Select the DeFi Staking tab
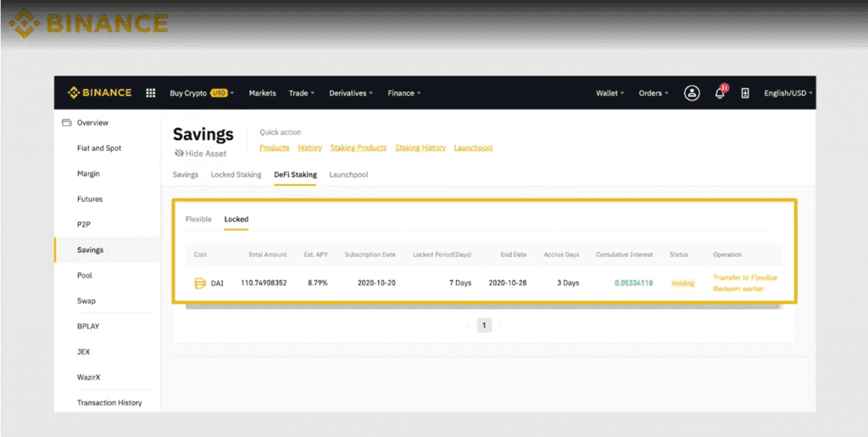 tap(296, 175)
